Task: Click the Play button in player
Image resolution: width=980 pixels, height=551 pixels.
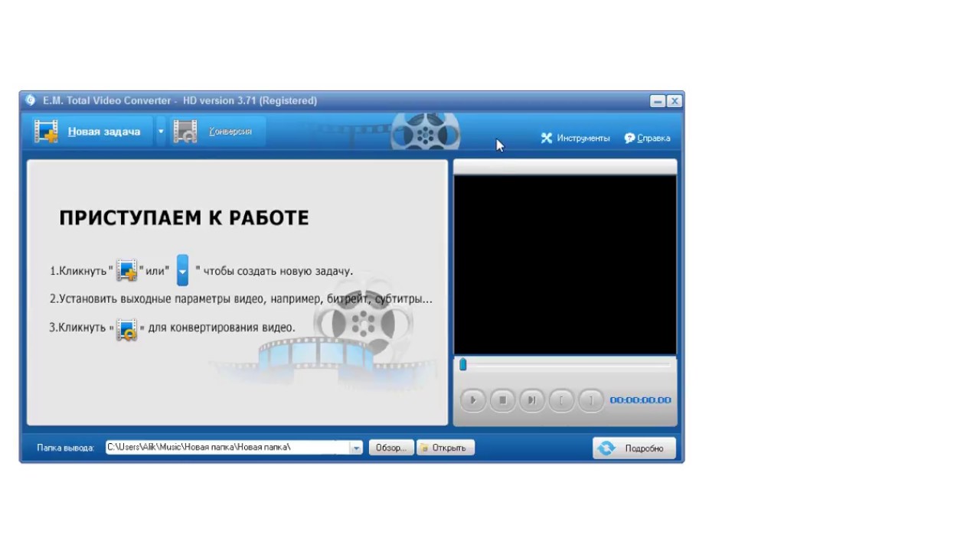Action: pyautogui.click(x=473, y=400)
